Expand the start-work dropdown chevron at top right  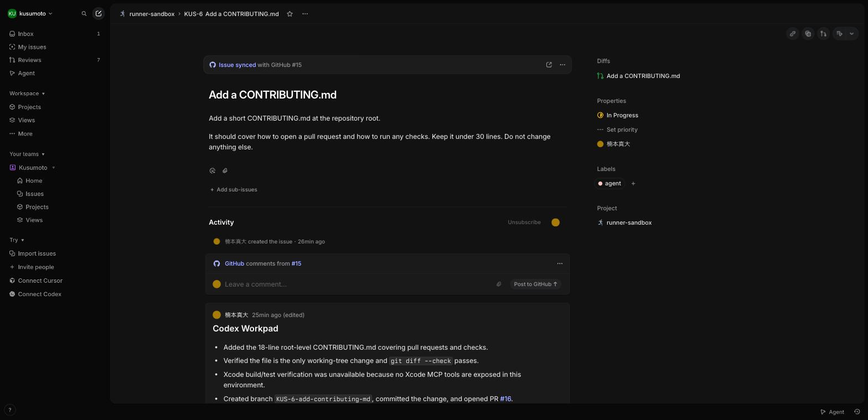[852, 34]
